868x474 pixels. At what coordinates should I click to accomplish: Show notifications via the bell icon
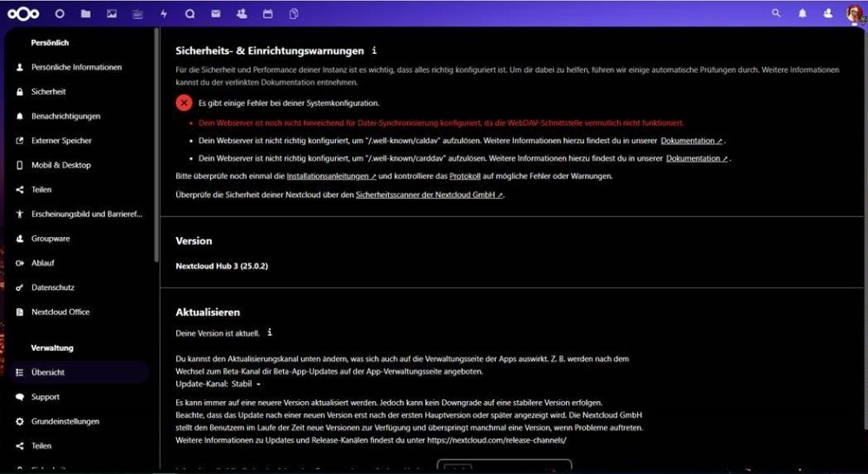coord(802,13)
